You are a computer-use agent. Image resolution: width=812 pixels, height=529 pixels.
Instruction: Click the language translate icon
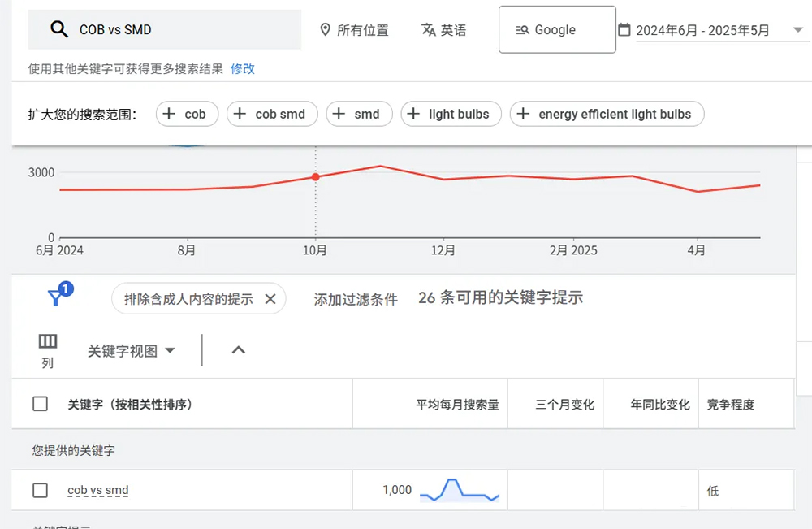[x=428, y=29]
